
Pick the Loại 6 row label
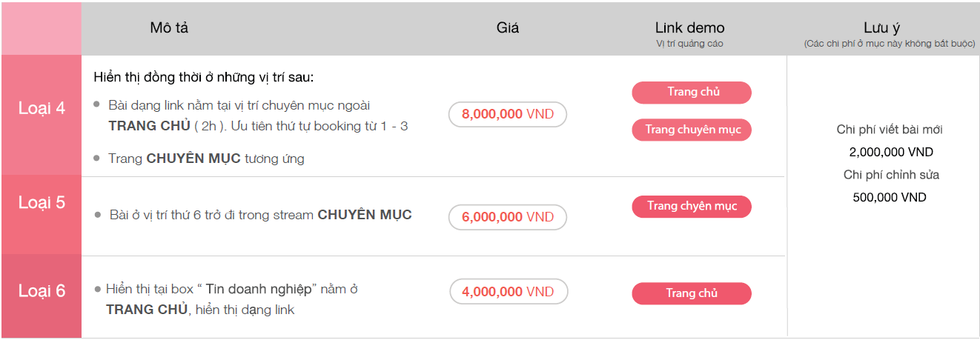point(42,291)
